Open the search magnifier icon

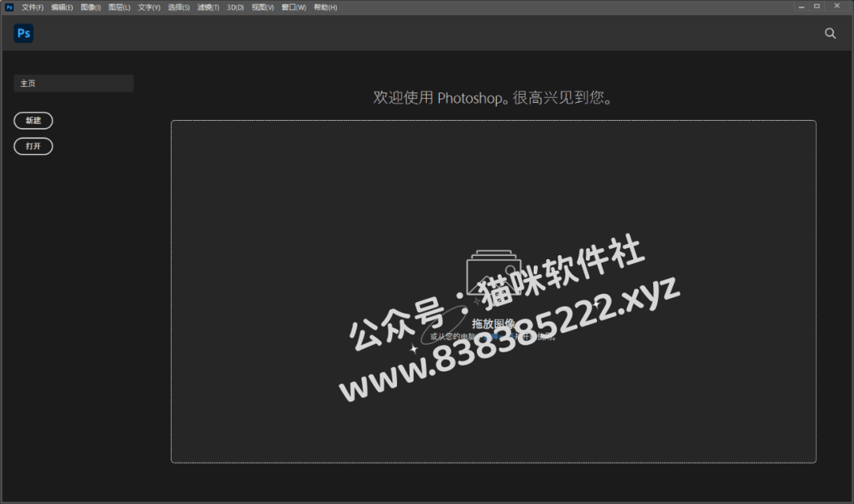(x=830, y=33)
